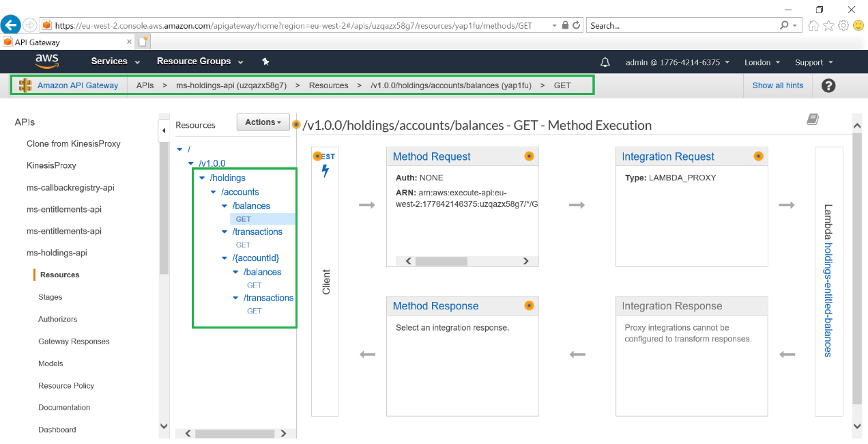Open the help question mark icon
868x444 pixels.
click(828, 85)
